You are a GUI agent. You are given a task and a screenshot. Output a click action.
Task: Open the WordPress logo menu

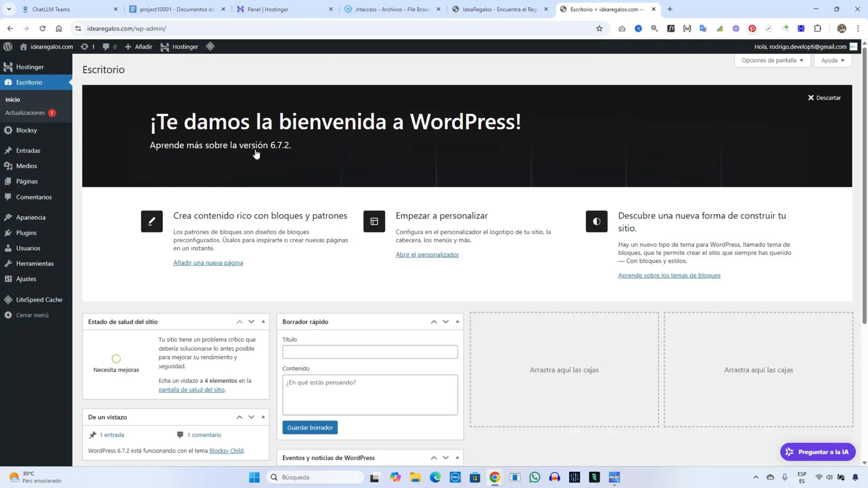[x=8, y=47]
